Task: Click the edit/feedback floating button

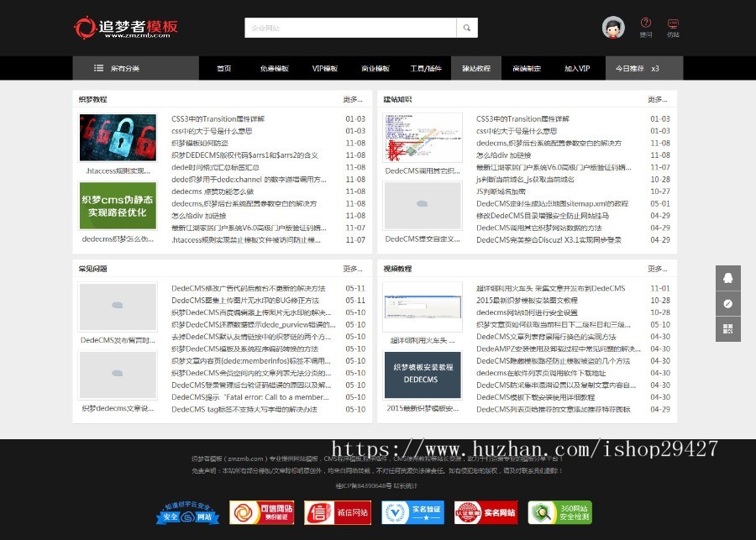Action: (728, 303)
